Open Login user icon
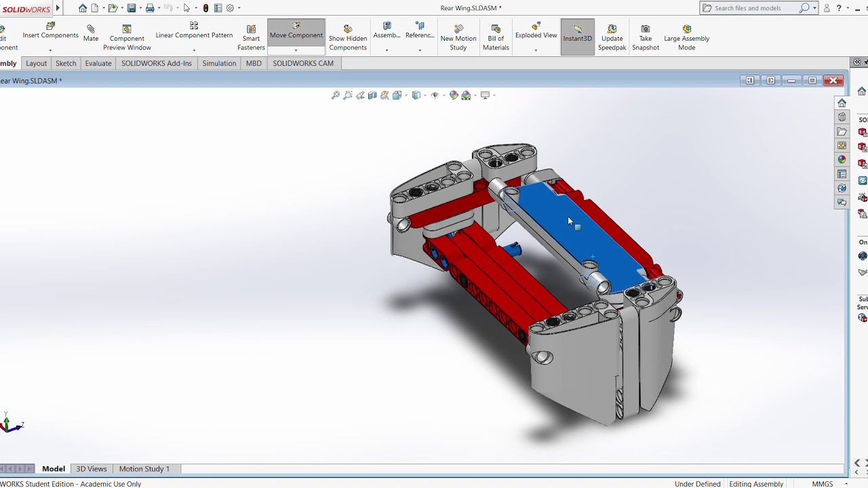Image resolution: width=868 pixels, height=488 pixels. tap(827, 8)
